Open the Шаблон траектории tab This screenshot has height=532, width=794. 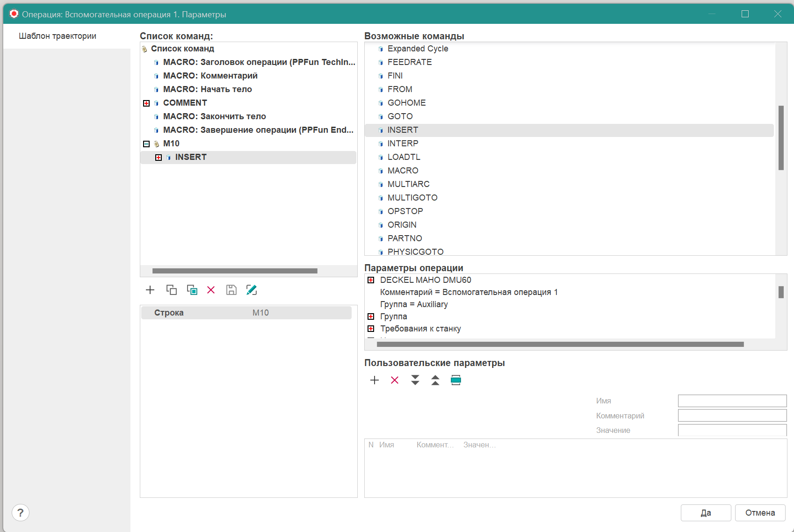point(58,36)
